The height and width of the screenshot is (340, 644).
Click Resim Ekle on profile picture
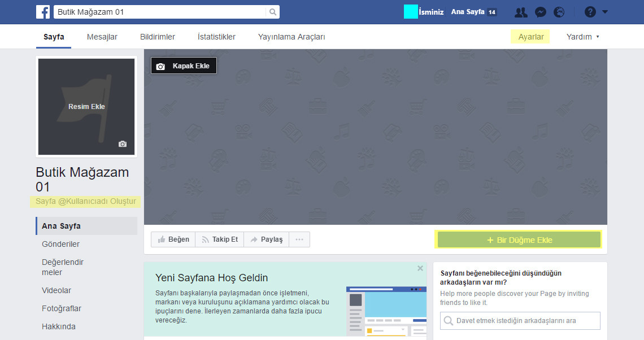(x=86, y=106)
